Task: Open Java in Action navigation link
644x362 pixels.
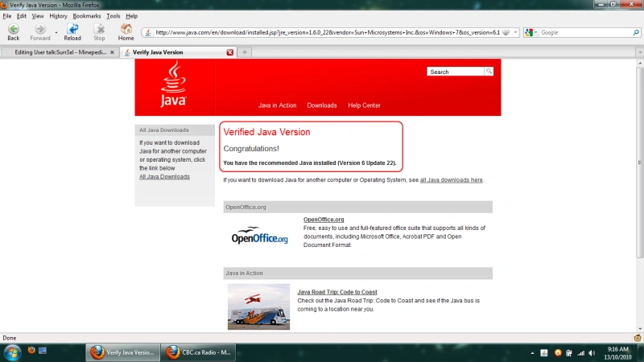Action: pos(277,105)
